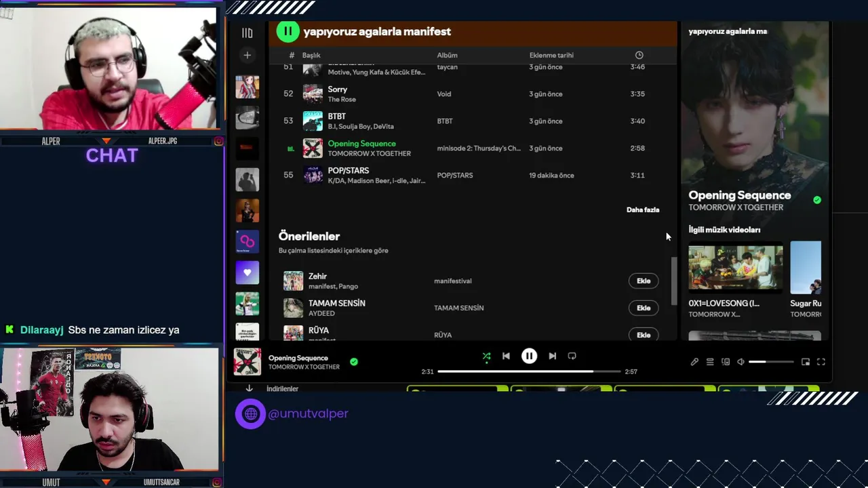Open the queue icon
The height and width of the screenshot is (488, 868).
710,362
